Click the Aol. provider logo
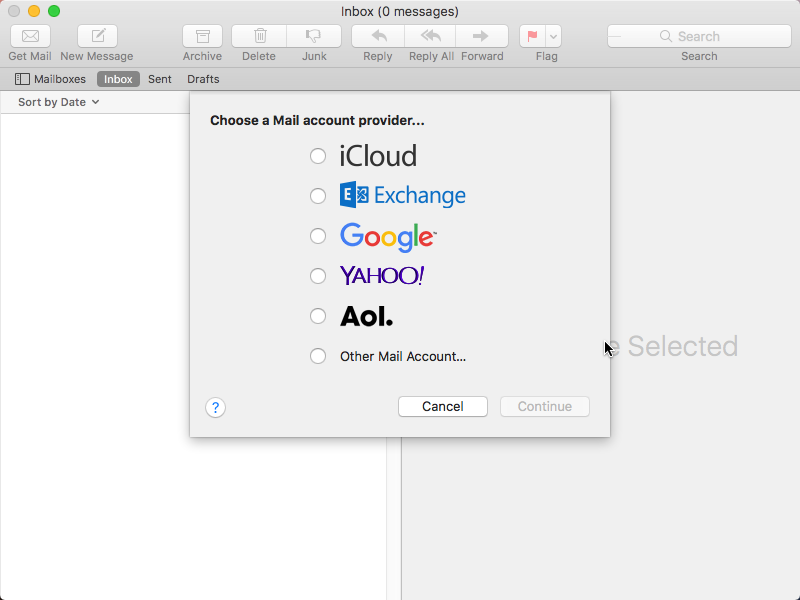 [x=366, y=316]
